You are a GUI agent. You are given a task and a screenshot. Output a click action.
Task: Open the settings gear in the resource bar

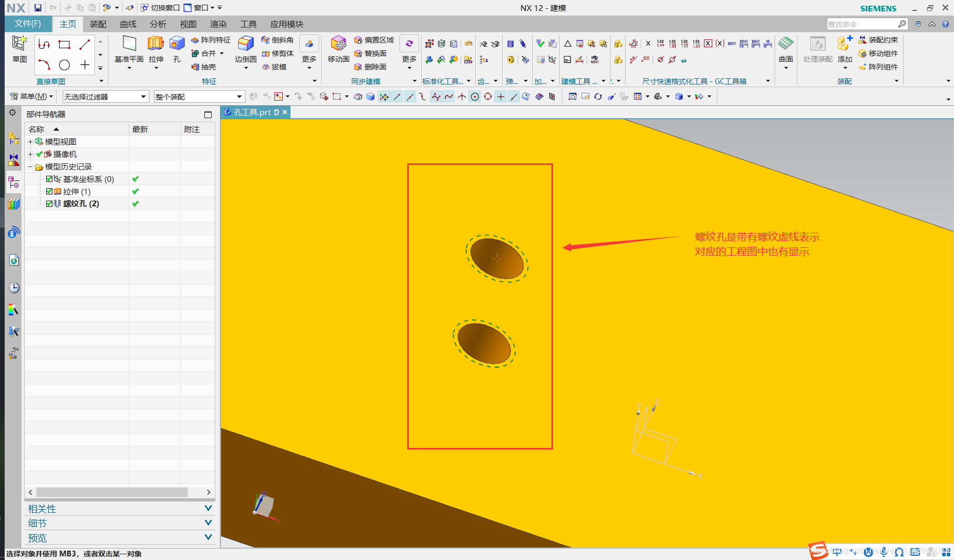coord(12,113)
